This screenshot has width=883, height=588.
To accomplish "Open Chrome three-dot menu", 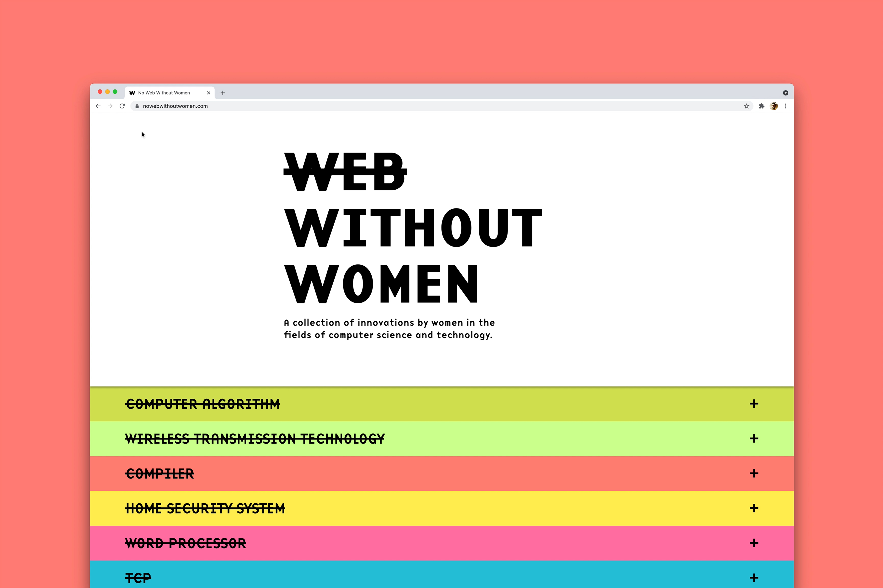I will pos(786,106).
